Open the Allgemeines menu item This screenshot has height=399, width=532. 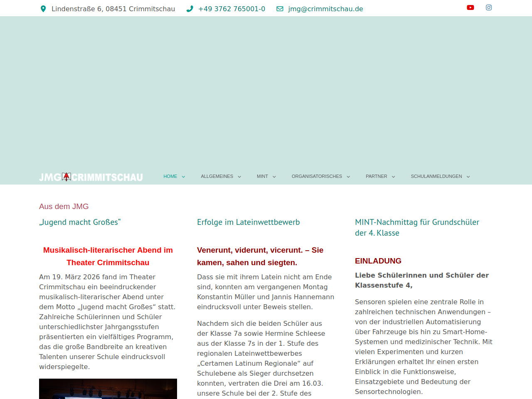(x=217, y=176)
